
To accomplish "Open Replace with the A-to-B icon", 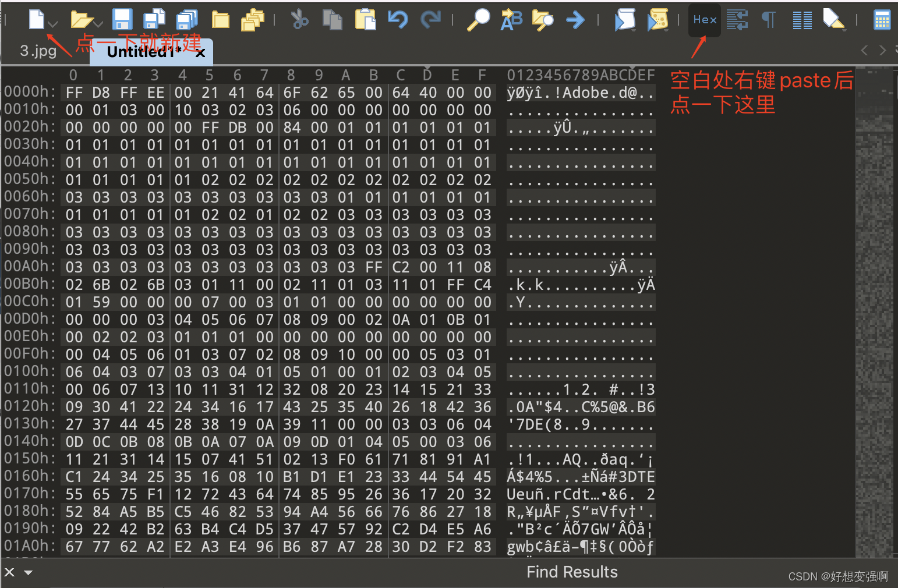I will (511, 19).
